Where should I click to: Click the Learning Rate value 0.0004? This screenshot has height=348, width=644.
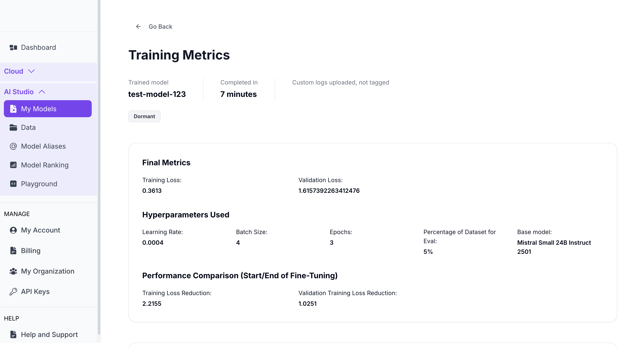(153, 243)
